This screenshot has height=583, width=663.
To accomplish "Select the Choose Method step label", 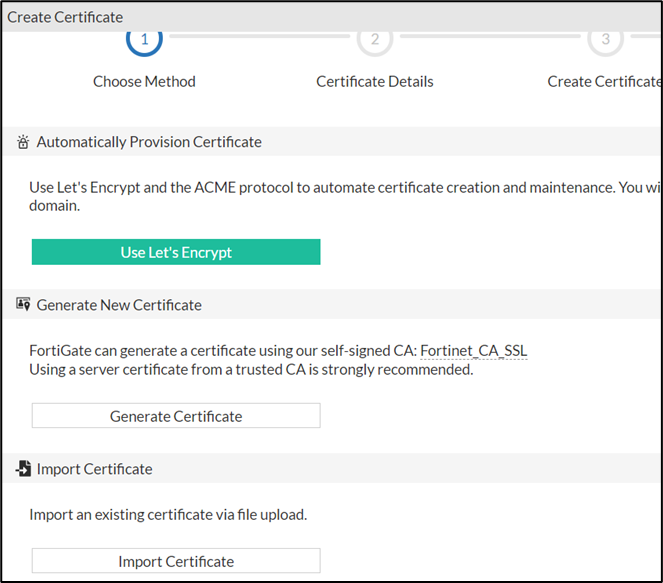I will pos(144,82).
